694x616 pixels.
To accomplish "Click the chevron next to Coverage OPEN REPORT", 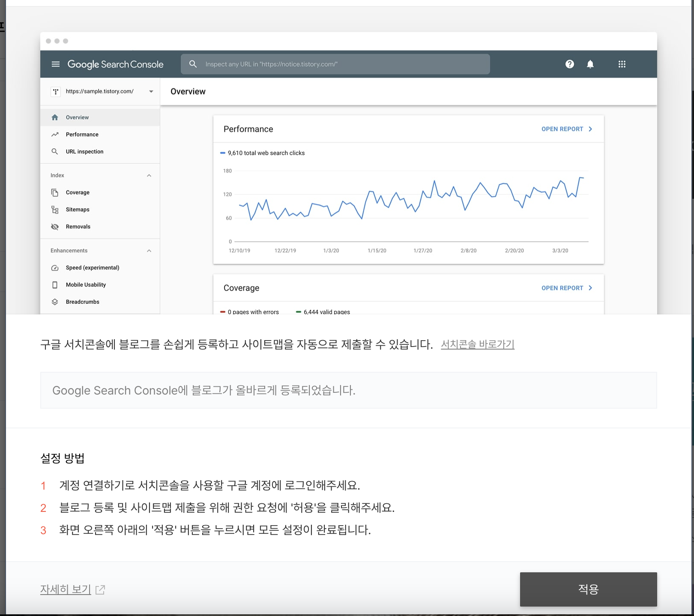I will pyautogui.click(x=590, y=288).
